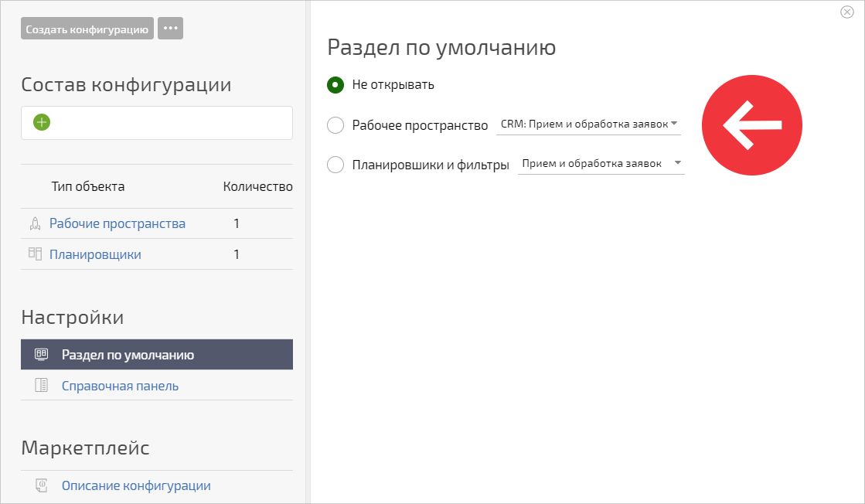Click the icon beside Раздел по умолчанию
The width and height of the screenshot is (865, 504).
[x=42, y=354]
